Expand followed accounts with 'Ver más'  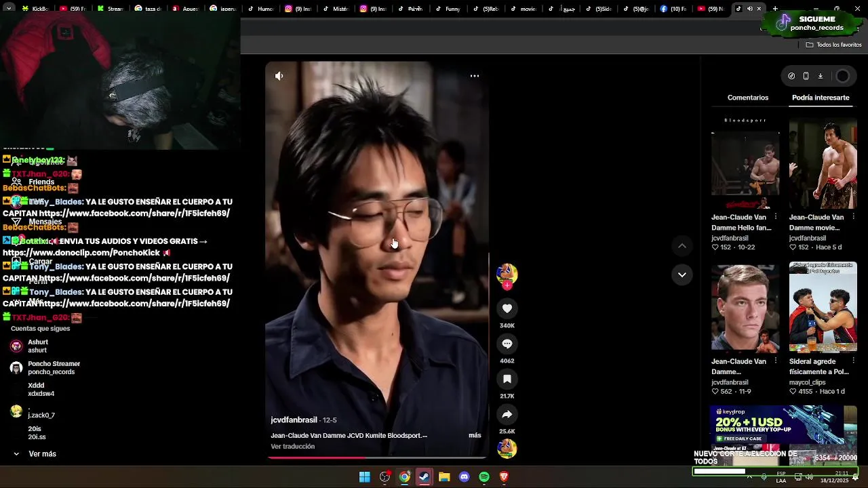[35, 454]
